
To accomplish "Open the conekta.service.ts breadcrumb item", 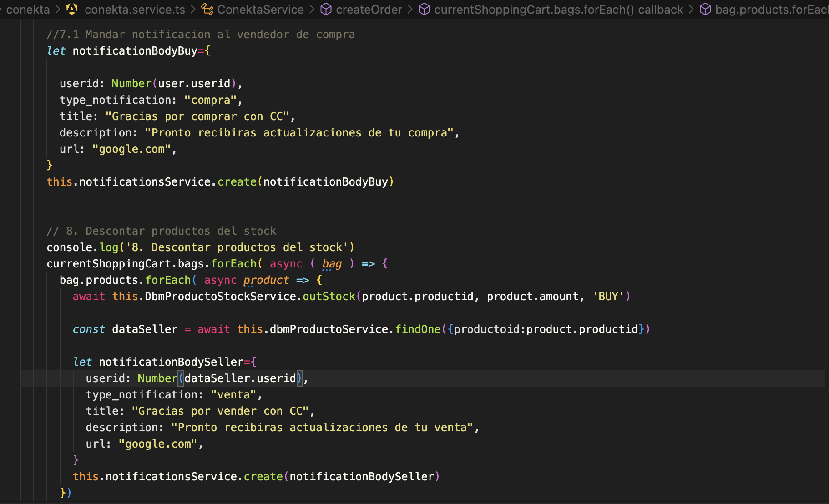I will click(x=135, y=9).
